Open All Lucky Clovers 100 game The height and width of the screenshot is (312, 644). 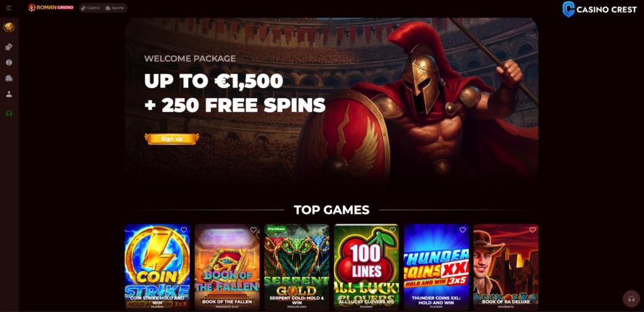click(x=367, y=267)
